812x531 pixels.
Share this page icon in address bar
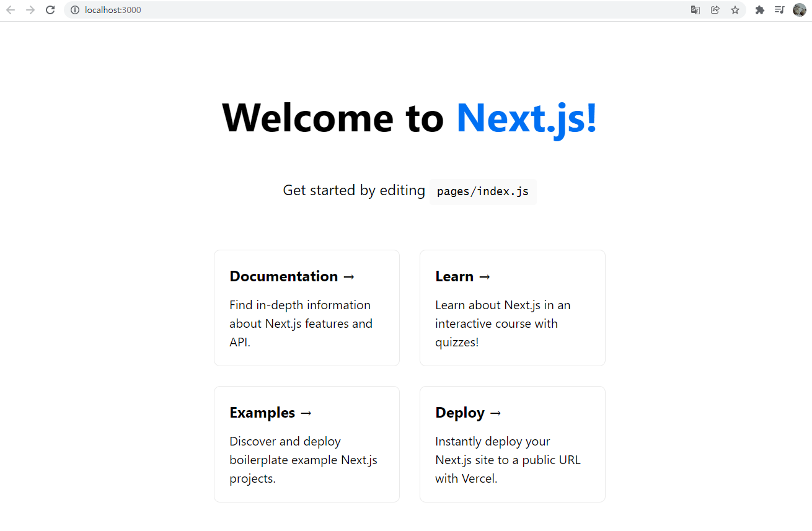coord(715,10)
